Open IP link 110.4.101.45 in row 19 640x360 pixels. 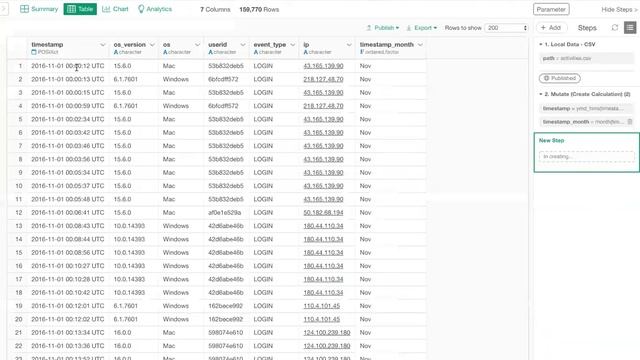(x=322, y=306)
